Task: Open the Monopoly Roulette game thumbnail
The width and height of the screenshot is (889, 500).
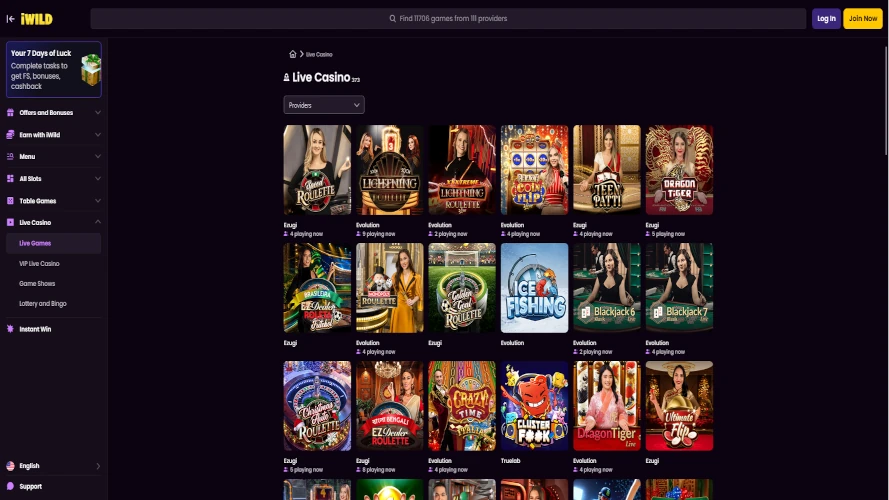Action: (390, 288)
